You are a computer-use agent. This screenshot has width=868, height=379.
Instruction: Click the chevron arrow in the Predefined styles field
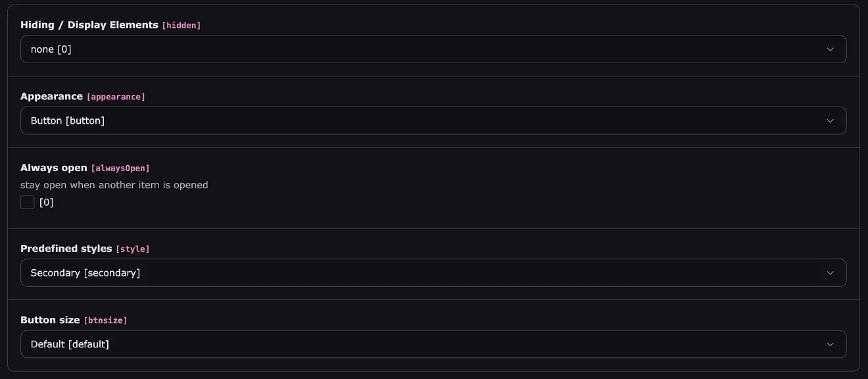pyautogui.click(x=830, y=273)
